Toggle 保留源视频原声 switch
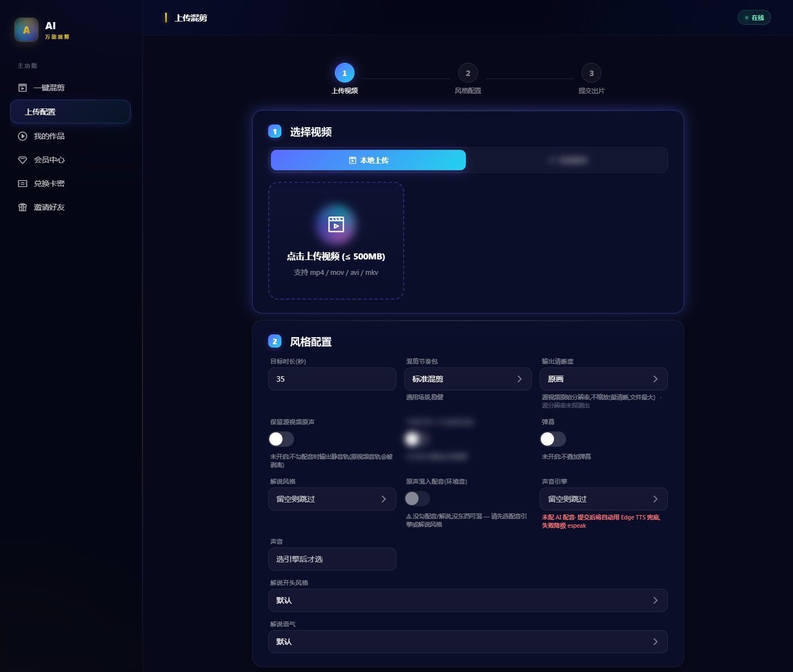Viewport: 793px width, 672px height. (281, 439)
